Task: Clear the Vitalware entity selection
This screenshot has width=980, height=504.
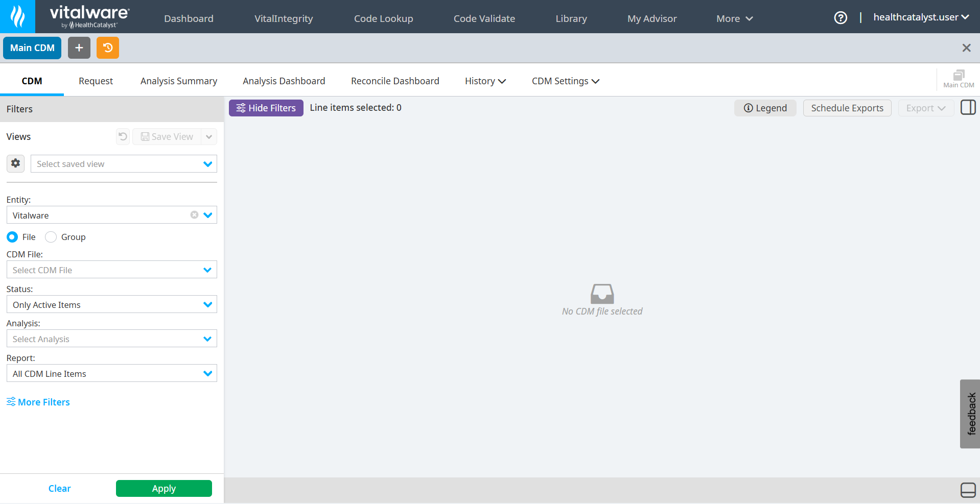Action: click(194, 215)
